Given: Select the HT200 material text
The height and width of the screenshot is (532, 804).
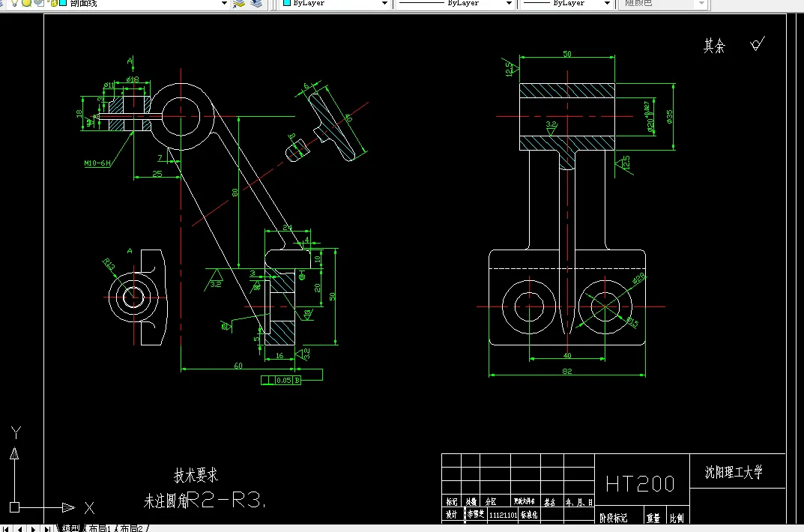Looking at the screenshot, I should (640, 484).
